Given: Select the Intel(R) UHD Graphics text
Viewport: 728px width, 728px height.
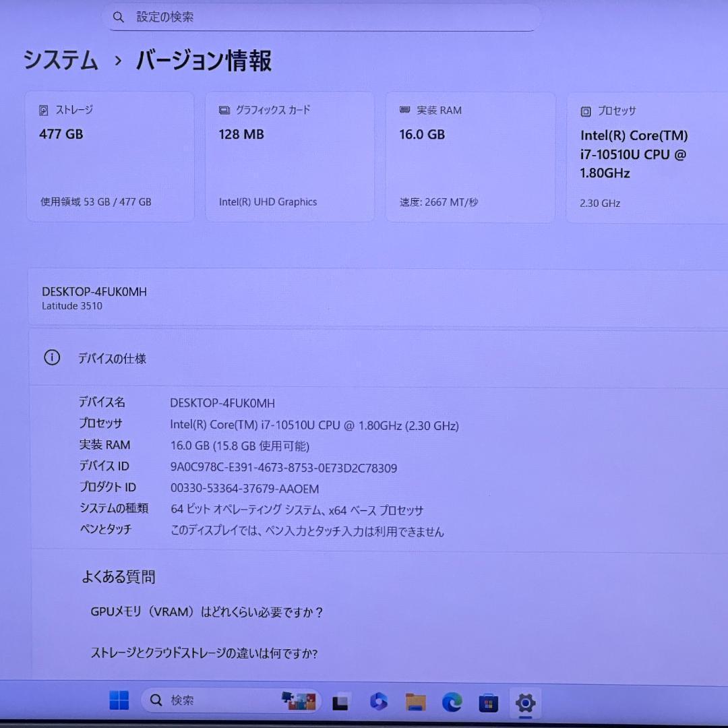Looking at the screenshot, I should (x=268, y=202).
